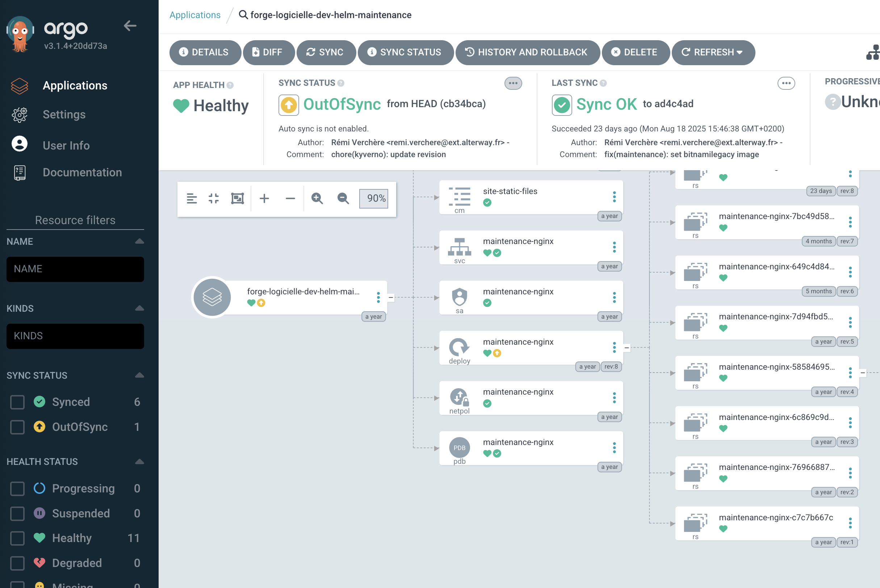
Task: Tick the Healthy health status checkbox
Action: [17, 538]
